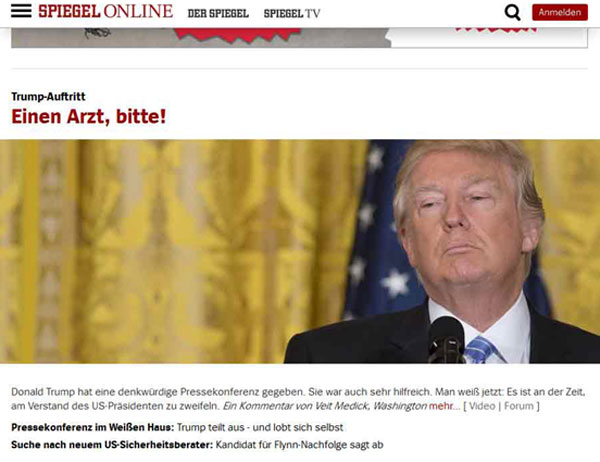Open 'Suche nach neuem US-Sicherheitsberater' article

[112, 445]
